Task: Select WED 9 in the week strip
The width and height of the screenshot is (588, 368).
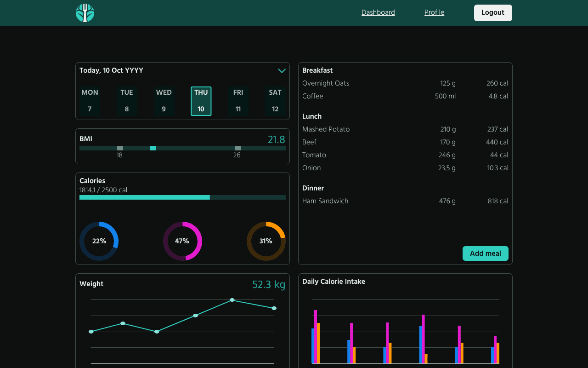Action: tap(164, 101)
